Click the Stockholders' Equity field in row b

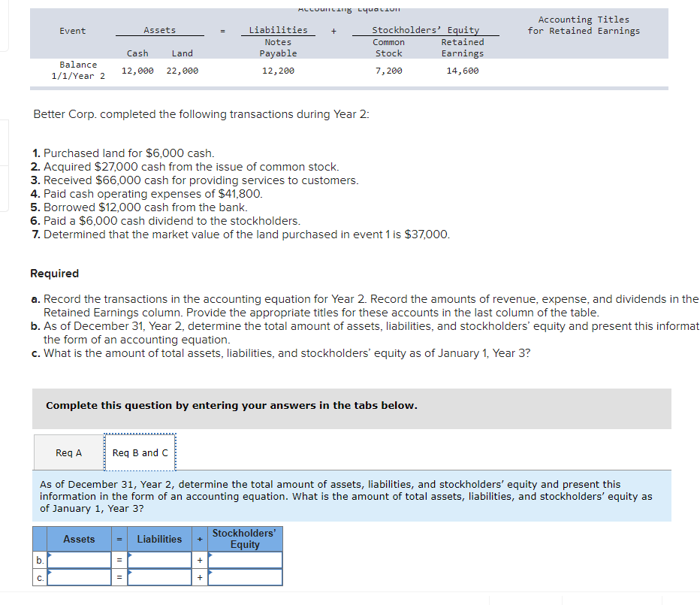[x=245, y=559]
